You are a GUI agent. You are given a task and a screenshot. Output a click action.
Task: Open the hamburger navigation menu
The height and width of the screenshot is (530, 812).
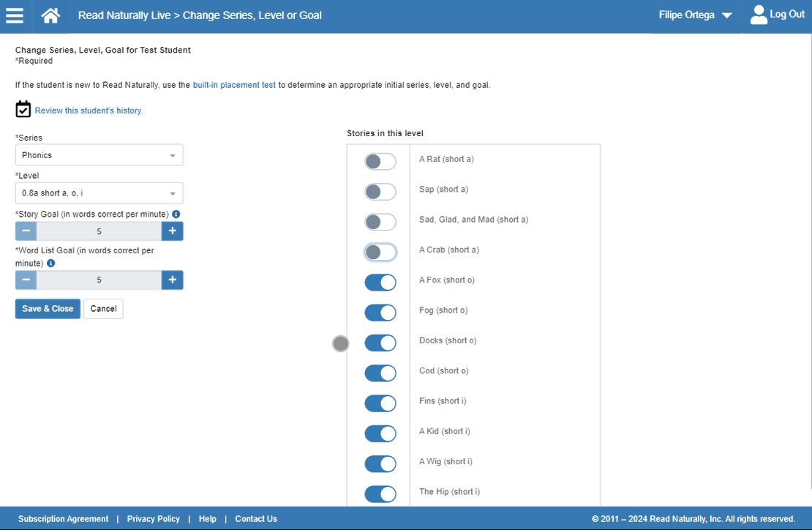[15, 15]
